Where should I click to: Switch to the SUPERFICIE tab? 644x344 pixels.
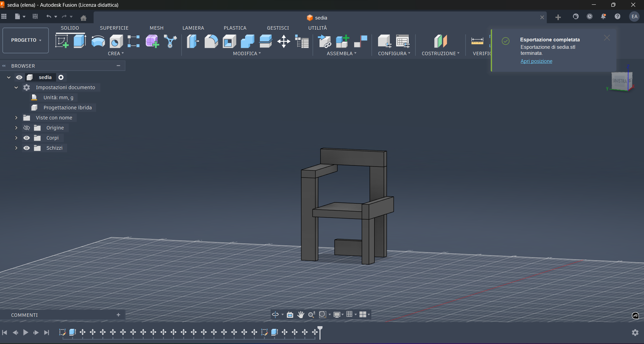(114, 28)
